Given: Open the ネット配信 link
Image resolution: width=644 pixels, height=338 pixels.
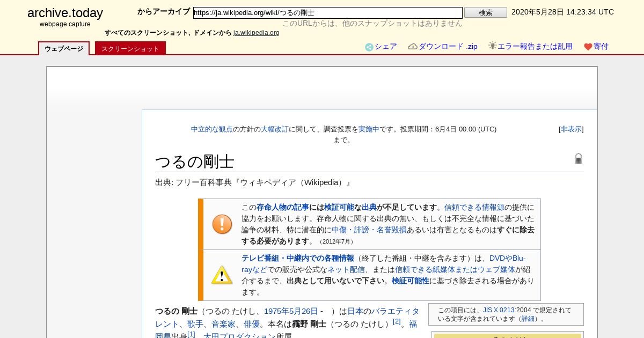Looking at the screenshot, I should (x=346, y=269).
